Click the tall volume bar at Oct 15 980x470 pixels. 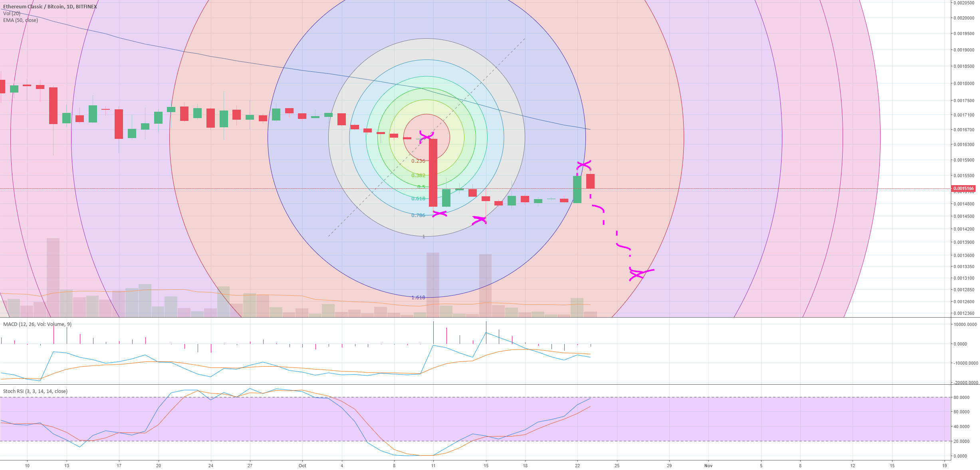pos(485,286)
